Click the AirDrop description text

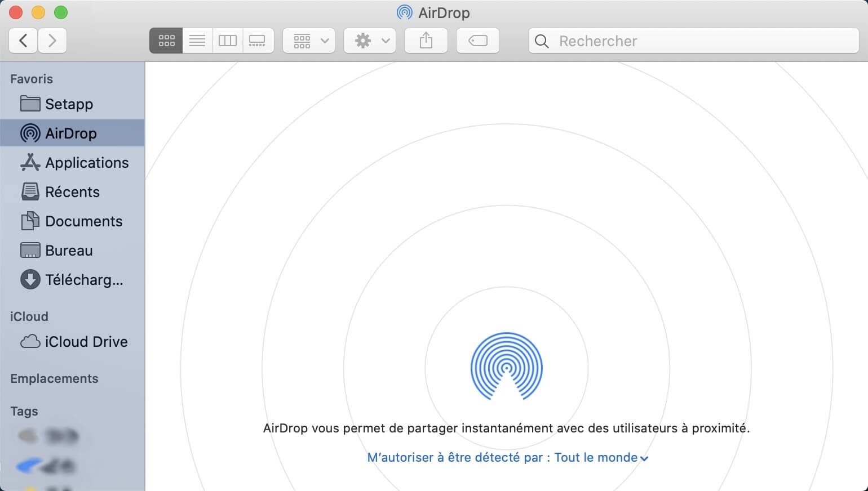coord(506,428)
